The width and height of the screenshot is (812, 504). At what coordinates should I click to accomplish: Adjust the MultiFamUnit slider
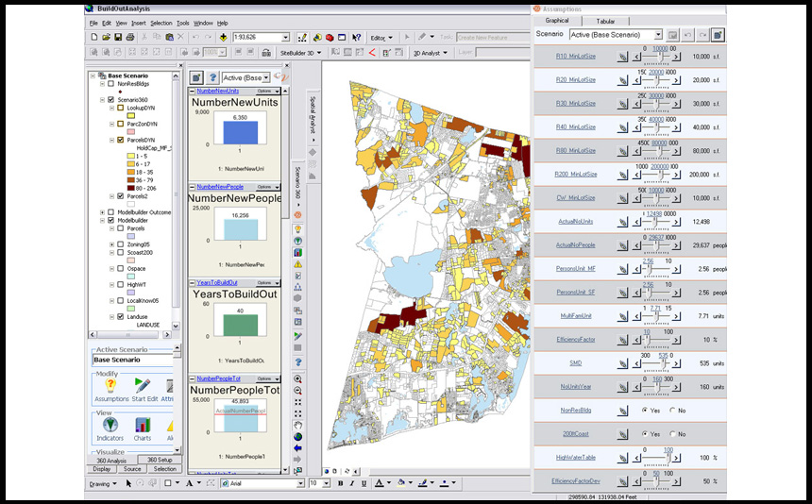[x=656, y=316]
